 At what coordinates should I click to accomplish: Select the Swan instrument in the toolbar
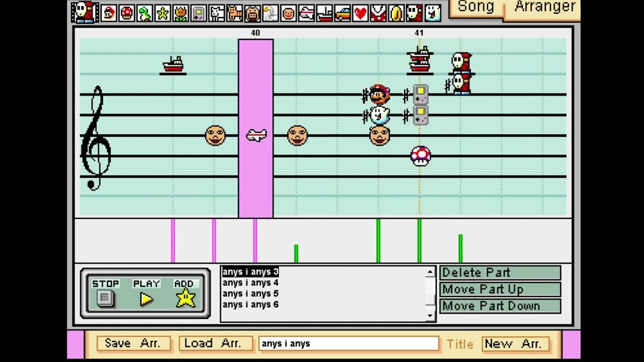tap(271, 13)
